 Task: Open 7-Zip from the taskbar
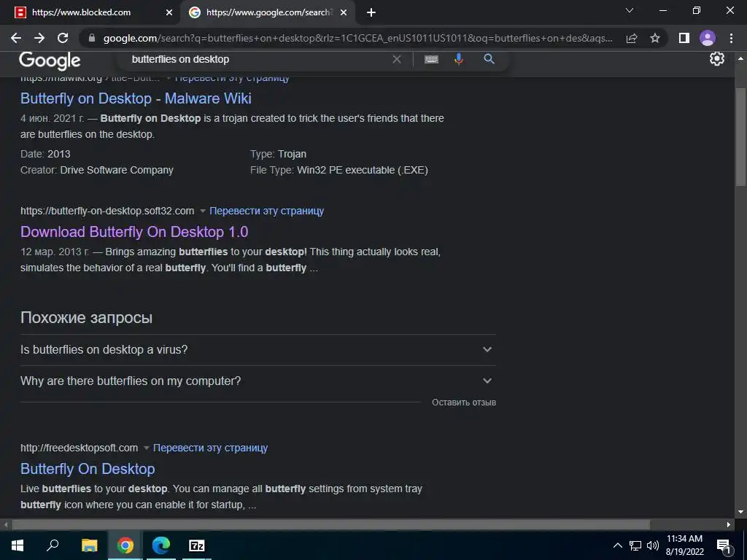[x=197, y=545]
